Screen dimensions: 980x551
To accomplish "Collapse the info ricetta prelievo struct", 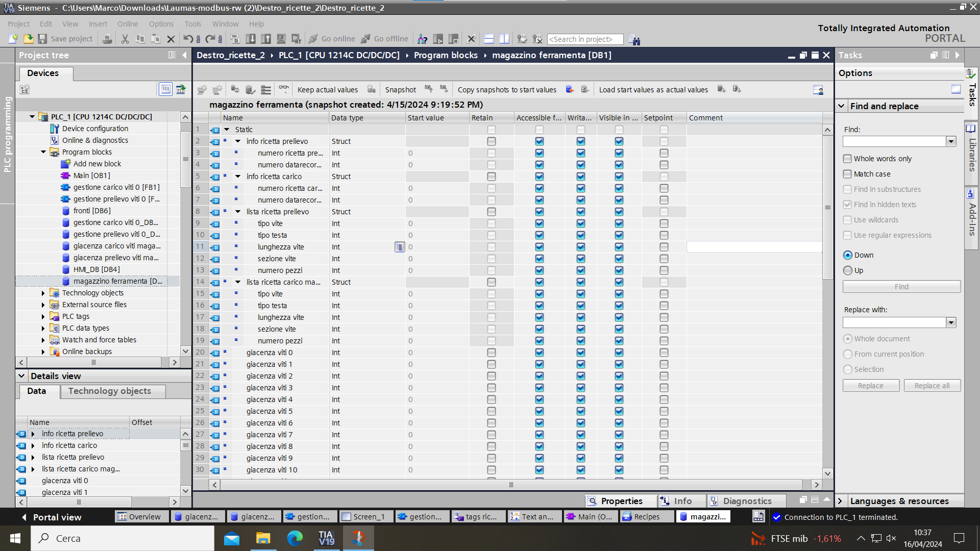I will tap(238, 141).
